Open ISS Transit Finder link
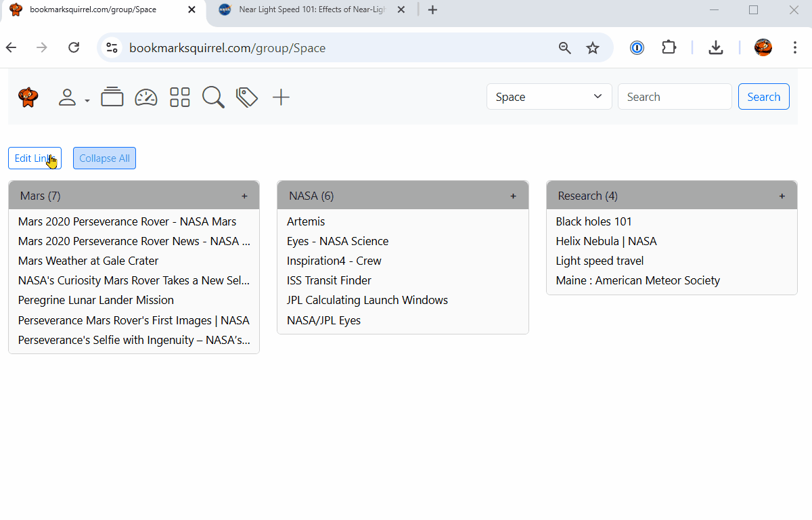Screen dimensions: 812x520 (x=329, y=280)
